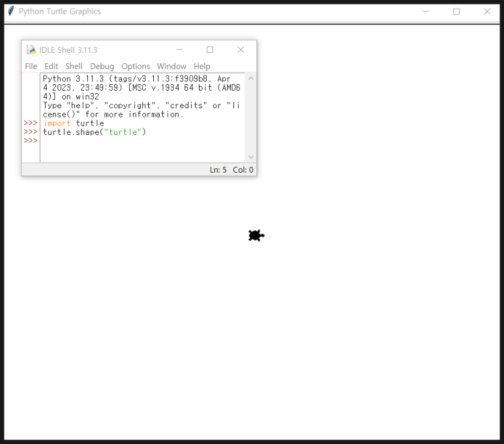The width and height of the screenshot is (504, 444).
Task: Minimize the IDLE Shell window
Action: 179,50
